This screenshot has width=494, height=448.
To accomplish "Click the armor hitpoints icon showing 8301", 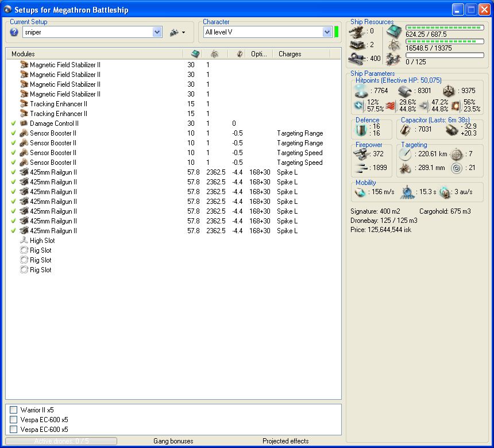I will point(405,91).
